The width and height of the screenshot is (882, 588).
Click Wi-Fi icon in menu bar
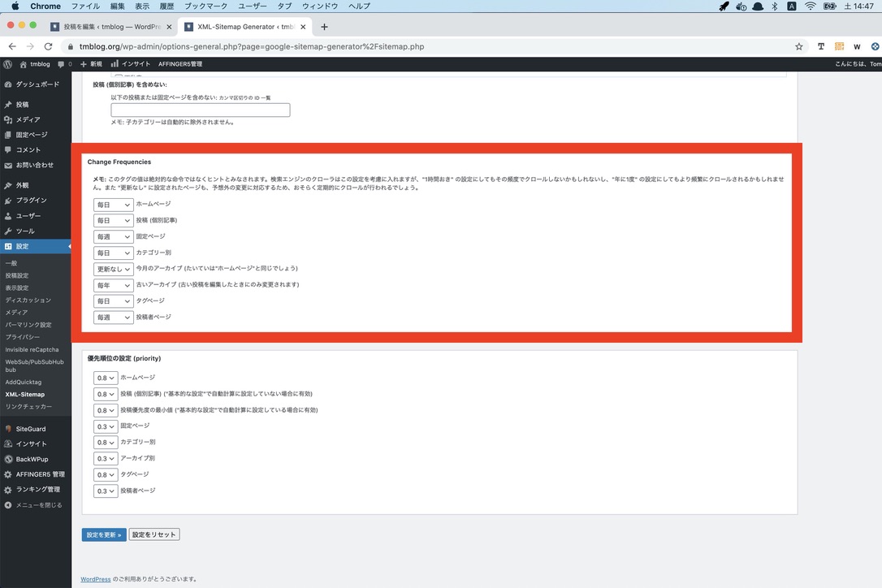click(x=810, y=6)
